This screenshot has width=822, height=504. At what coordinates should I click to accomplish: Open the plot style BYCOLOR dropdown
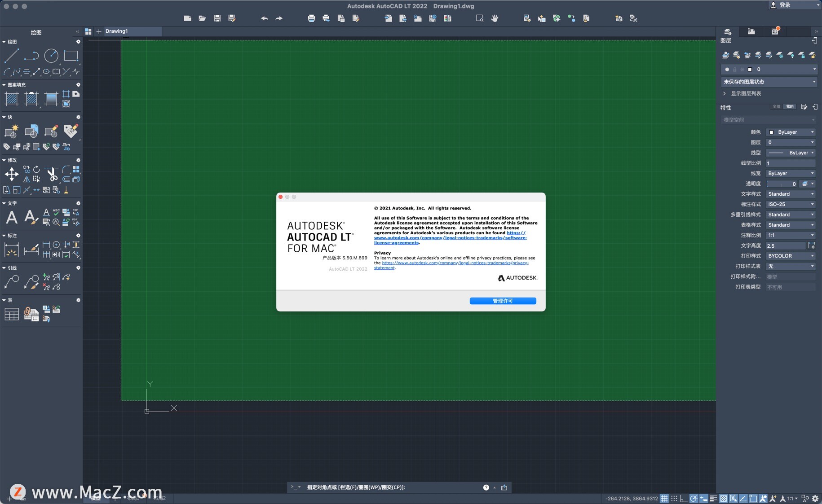click(x=791, y=256)
